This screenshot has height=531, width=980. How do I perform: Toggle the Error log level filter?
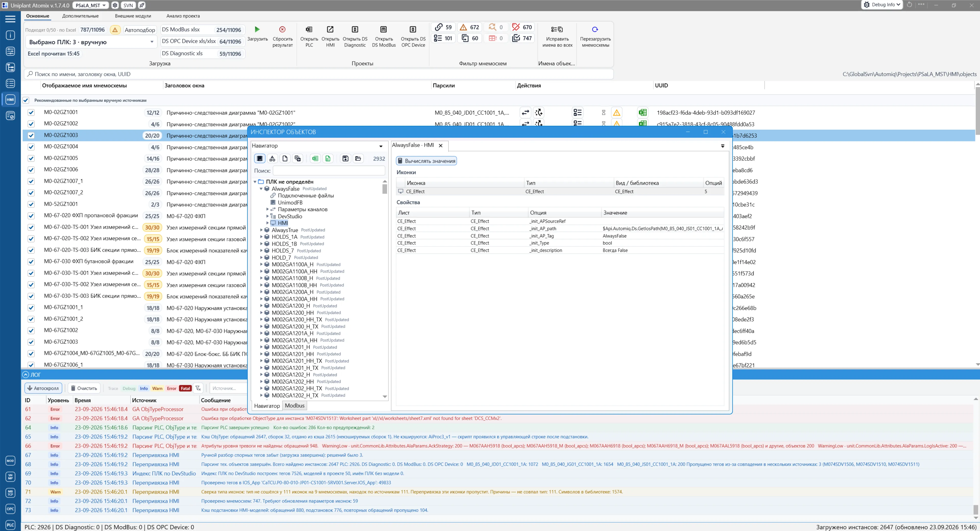pos(172,388)
